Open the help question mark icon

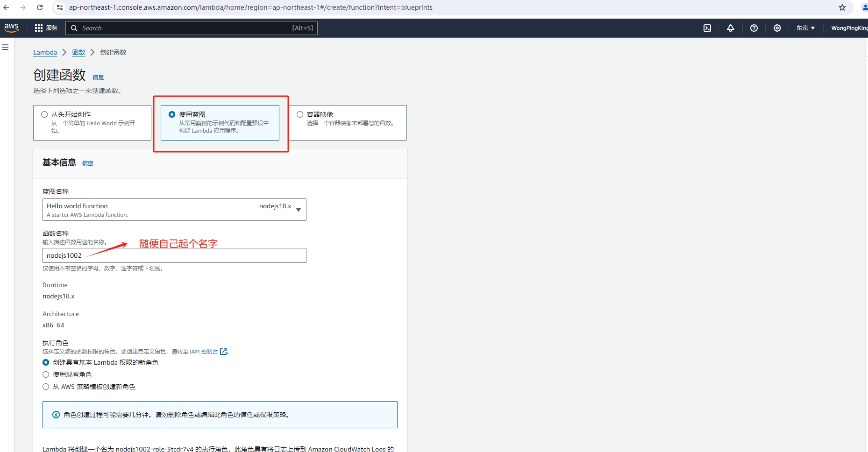point(754,28)
